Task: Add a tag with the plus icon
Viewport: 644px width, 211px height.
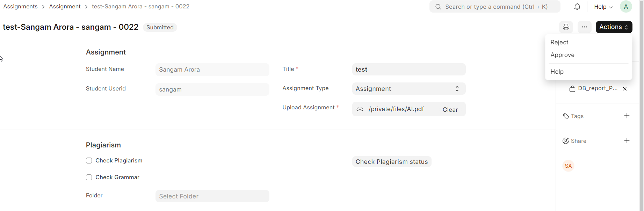Action: (x=627, y=116)
